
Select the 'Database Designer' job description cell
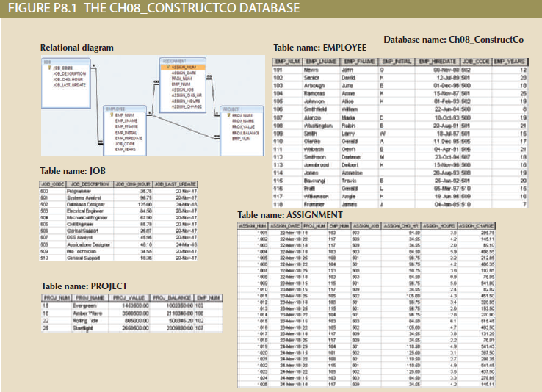[x=90, y=205]
